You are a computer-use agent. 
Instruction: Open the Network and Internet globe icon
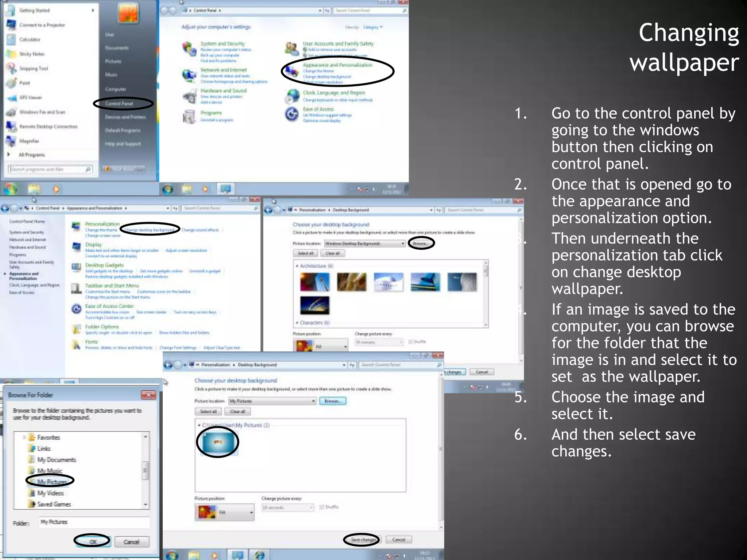(x=189, y=75)
